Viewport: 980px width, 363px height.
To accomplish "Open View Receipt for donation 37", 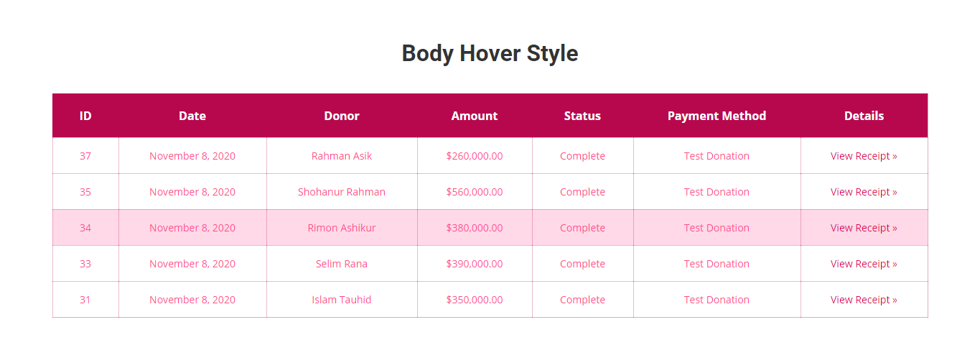I will [863, 156].
